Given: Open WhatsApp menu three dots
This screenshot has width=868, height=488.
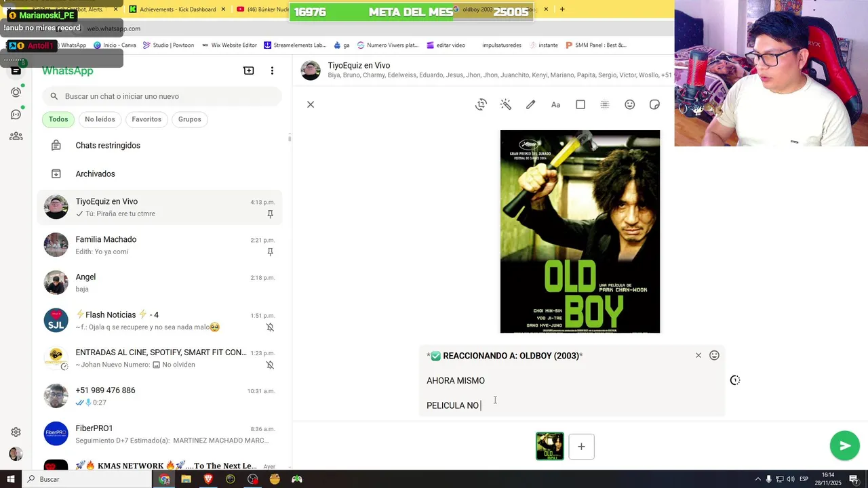Looking at the screenshot, I should tap(272, 70).
